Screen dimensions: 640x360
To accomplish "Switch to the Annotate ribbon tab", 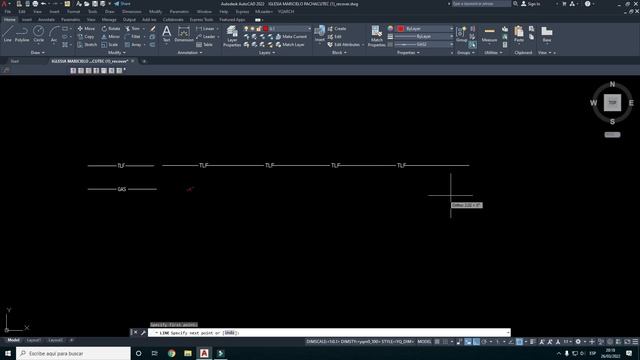I will [x=46, y=20].
